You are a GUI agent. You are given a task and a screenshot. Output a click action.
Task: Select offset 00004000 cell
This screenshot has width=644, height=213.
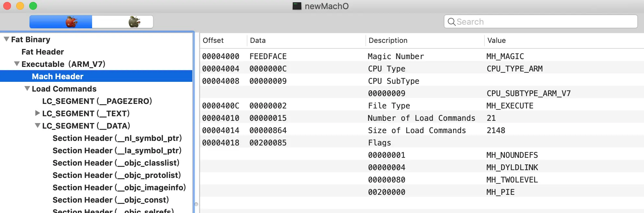221,56
